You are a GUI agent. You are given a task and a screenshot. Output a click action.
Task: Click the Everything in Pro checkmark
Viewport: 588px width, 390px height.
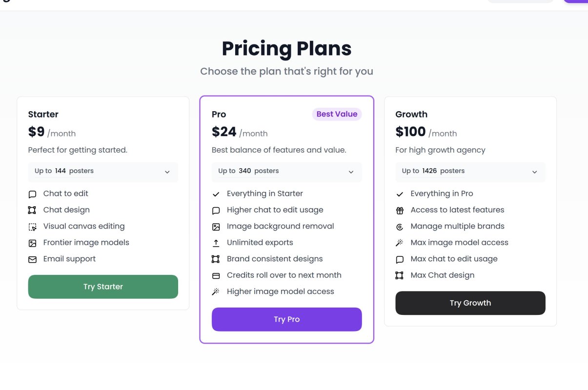(400, 194)
